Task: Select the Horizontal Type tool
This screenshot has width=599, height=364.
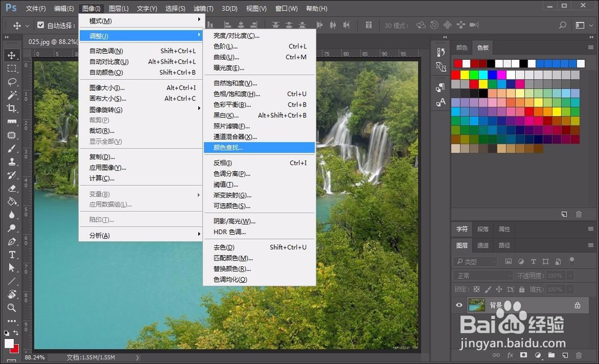Action: 12,255
